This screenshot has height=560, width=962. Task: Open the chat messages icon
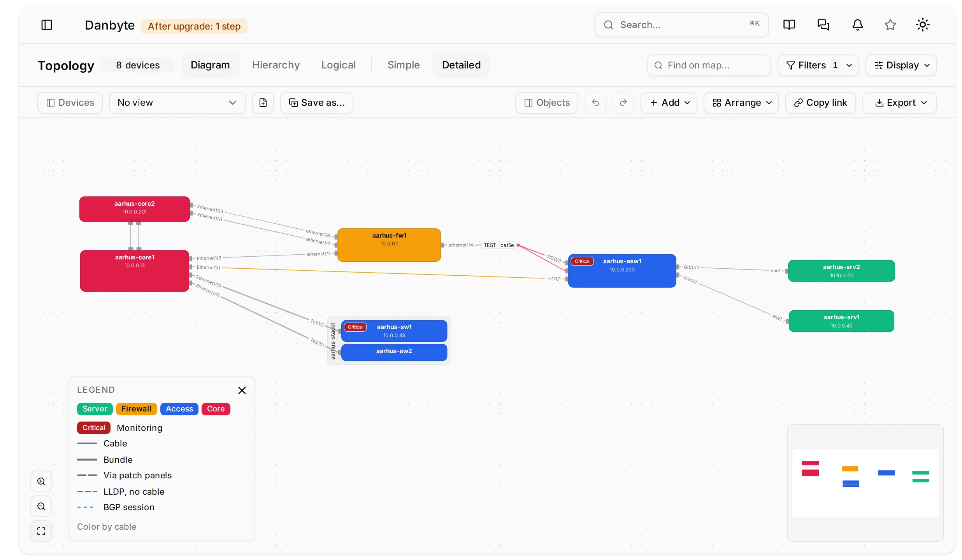(823, 25)
